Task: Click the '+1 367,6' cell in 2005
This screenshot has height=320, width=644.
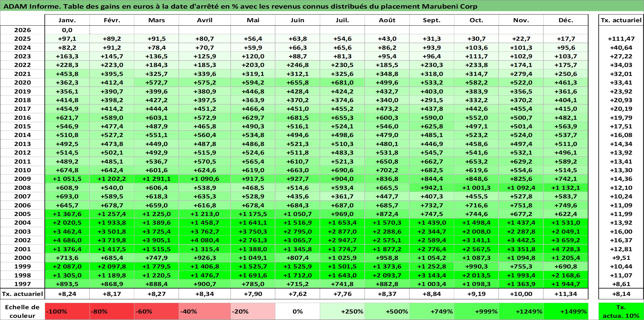Action: pos(67,214)
